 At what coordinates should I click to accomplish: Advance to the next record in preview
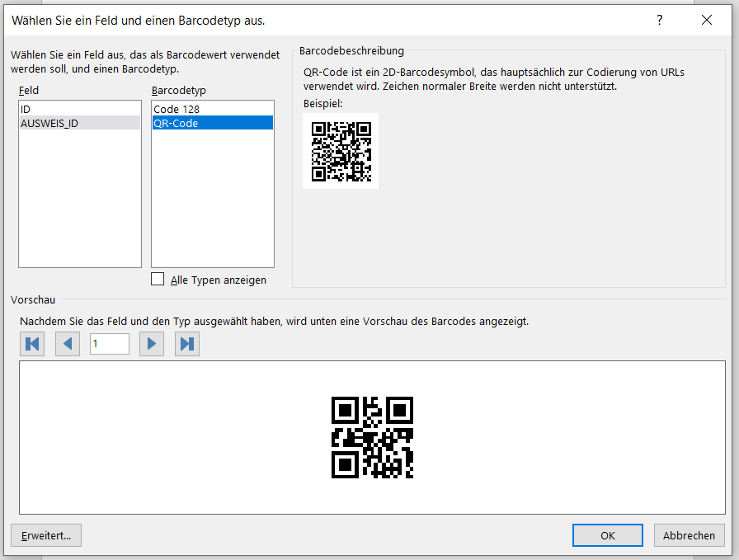[x=152, y=344]
